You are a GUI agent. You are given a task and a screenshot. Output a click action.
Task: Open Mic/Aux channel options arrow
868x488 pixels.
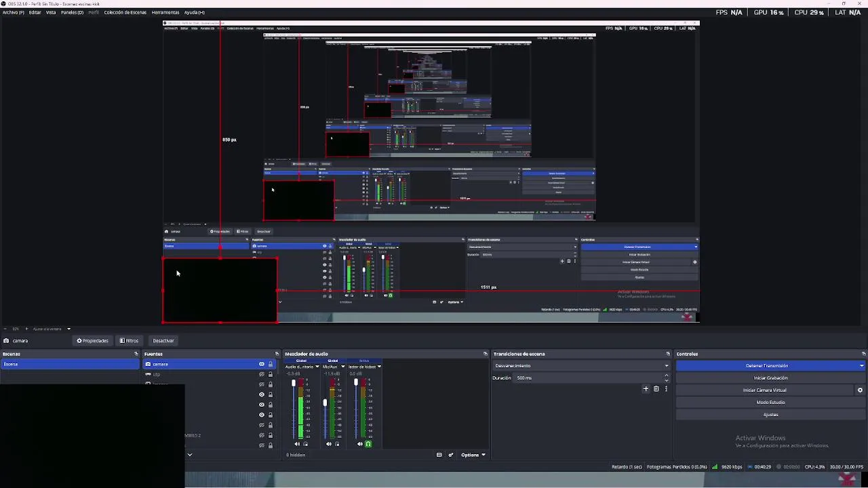point(342,367)
